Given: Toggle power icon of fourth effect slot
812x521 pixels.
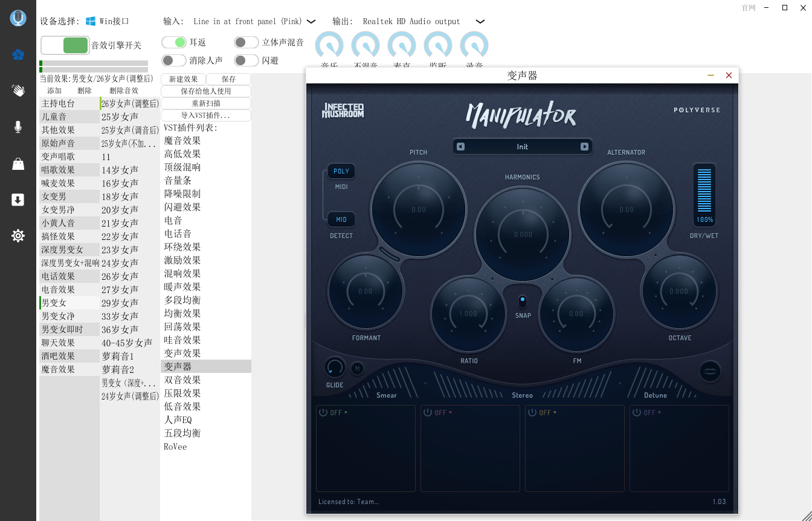Looking at the screenshot, I should click(x=637, y=412).
